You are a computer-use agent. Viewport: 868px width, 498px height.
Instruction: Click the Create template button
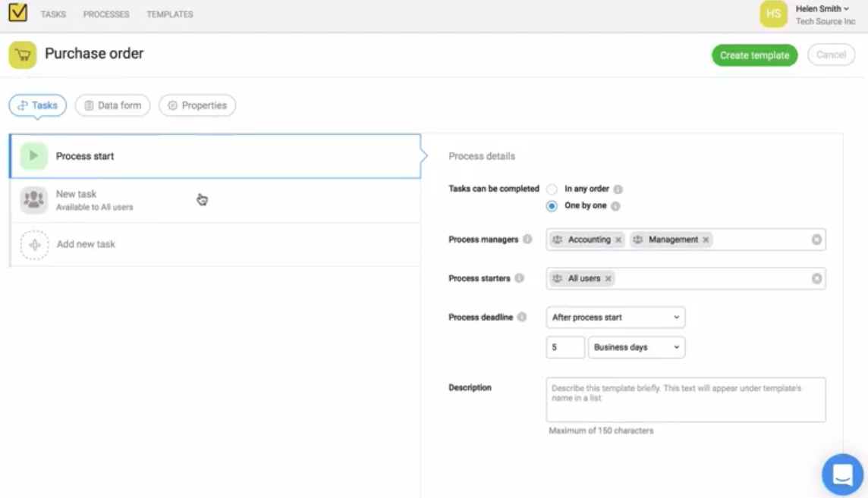[x=754, y=55]
